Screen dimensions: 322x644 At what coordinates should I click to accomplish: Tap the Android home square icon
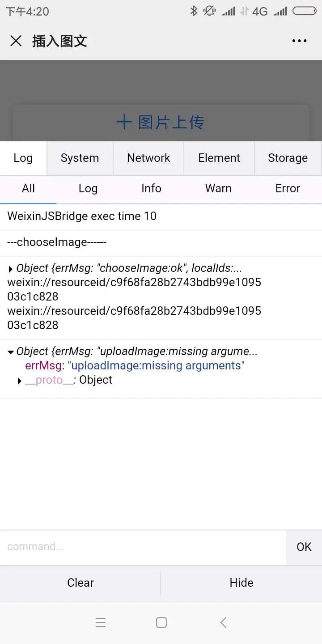point(161,622)
